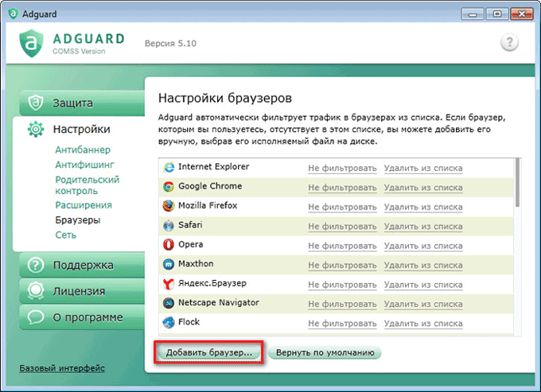Click Не фильтровать for Mozilla Firefox
541x392 pixels.
[342, 208]
